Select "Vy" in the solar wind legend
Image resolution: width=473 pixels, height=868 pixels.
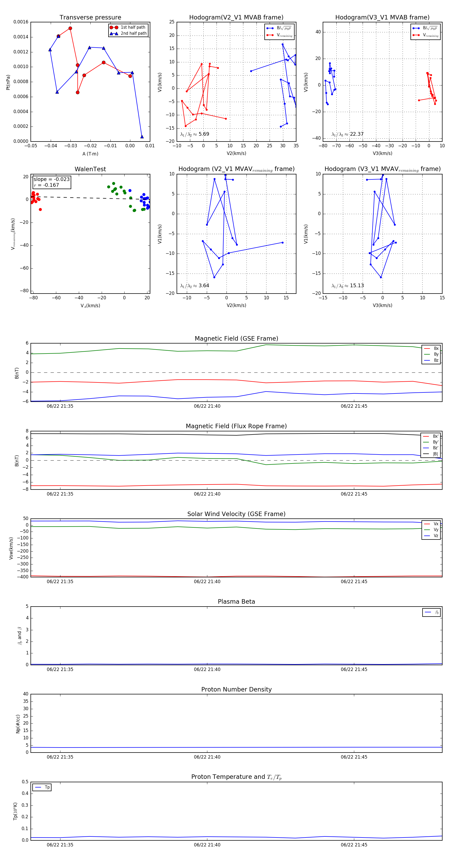(x=431, y=530)
